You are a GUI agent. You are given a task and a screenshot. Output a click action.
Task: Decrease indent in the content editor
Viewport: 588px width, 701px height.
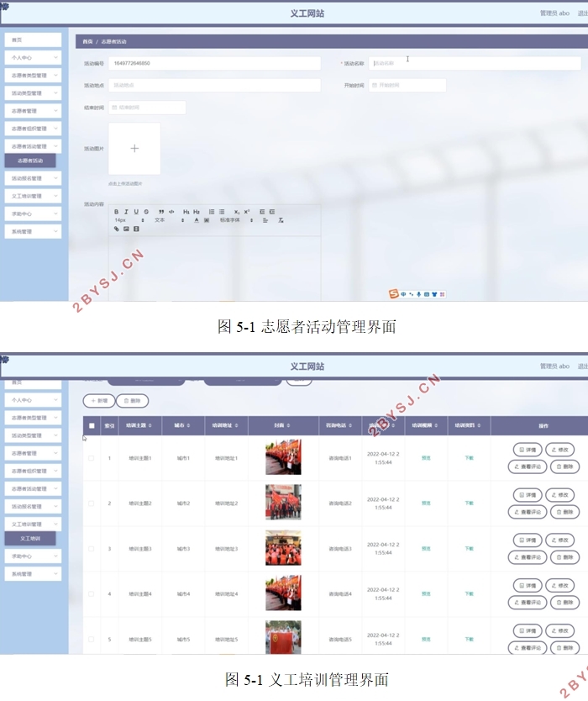click(x=262, y=212)
